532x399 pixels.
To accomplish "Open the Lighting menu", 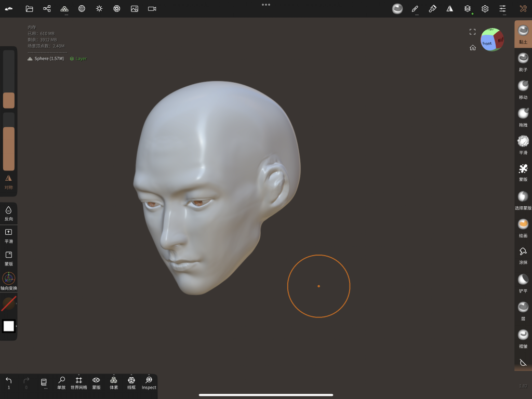I will pyautogui.click(x=99, y=8).
